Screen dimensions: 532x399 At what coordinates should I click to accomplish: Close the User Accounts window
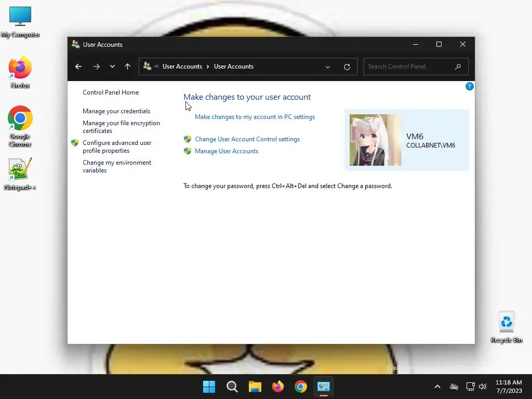coord(463,45)
